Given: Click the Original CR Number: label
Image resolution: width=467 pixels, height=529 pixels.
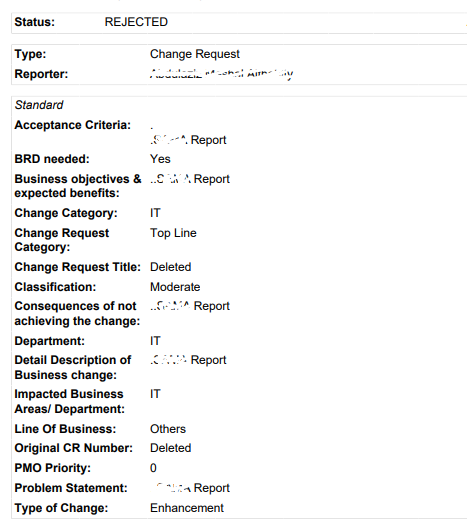Looking at the screenshot, I should click(x=74, y=448).
